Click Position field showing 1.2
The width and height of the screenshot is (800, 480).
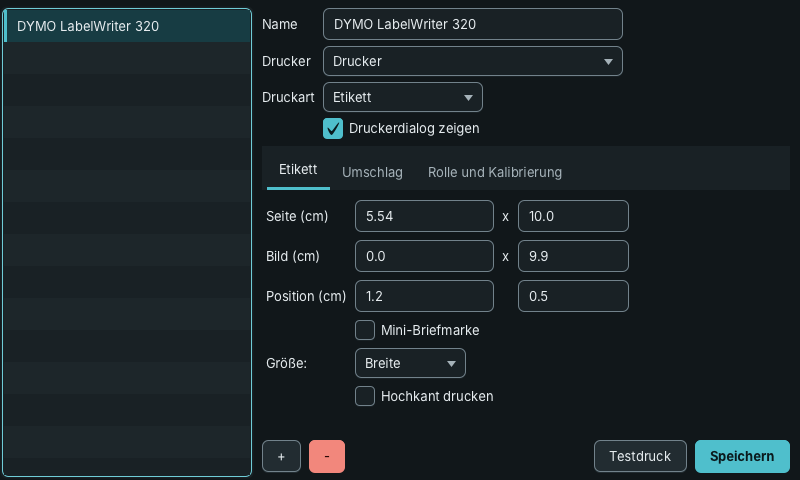[424, 296]
